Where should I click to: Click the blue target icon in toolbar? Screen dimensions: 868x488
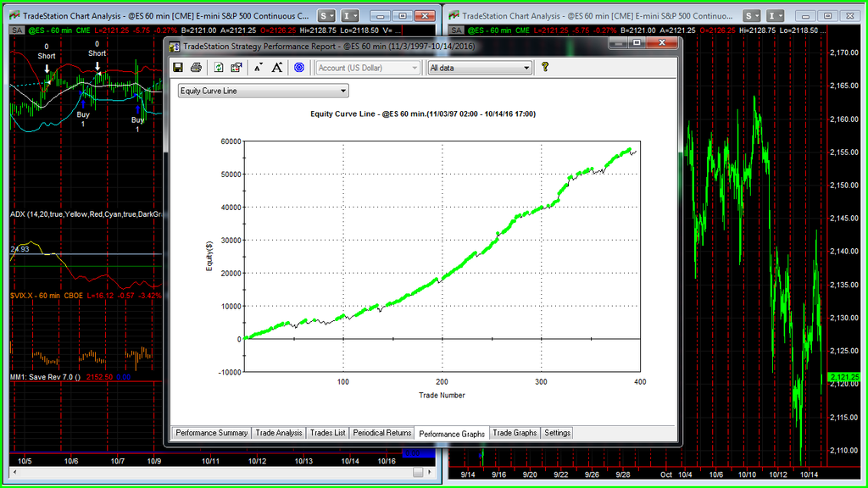298,68
